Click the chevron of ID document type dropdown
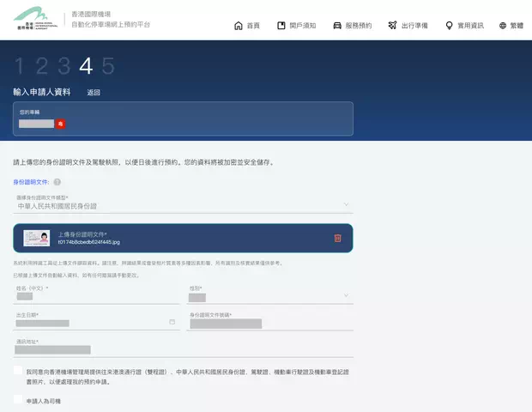The image size is (532, 412). click(346, 204)
